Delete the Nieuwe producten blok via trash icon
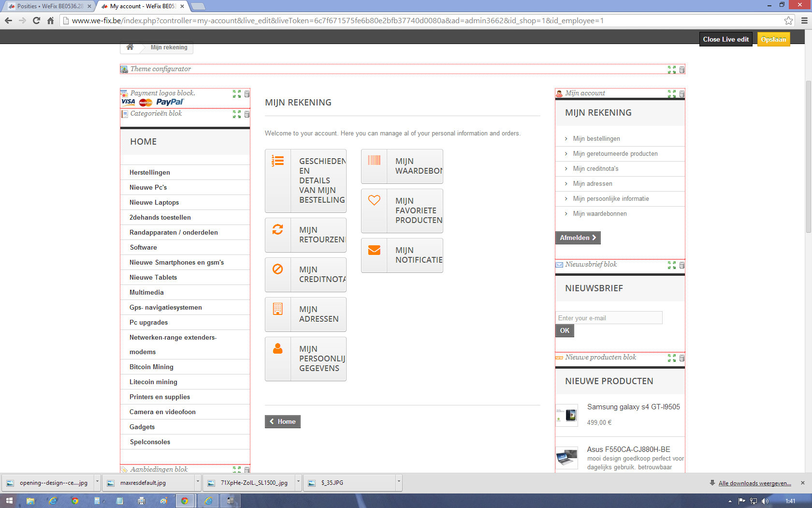The image size is (812, 508). pos(682,358)
